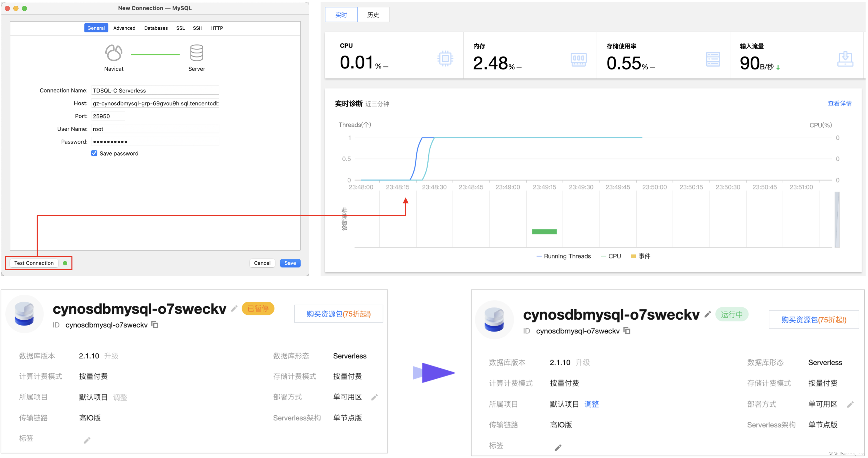This screenshot has width=868, height=458.
Task: Toggle the Save password checkbox
Action: click(94, 153)
